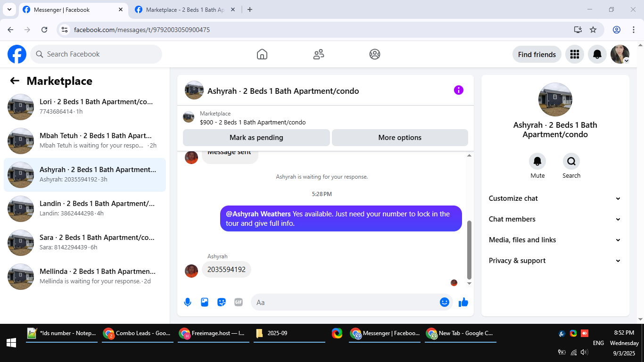
Task: Open the Facebook menu grid icon
Action: coord(574,54)
